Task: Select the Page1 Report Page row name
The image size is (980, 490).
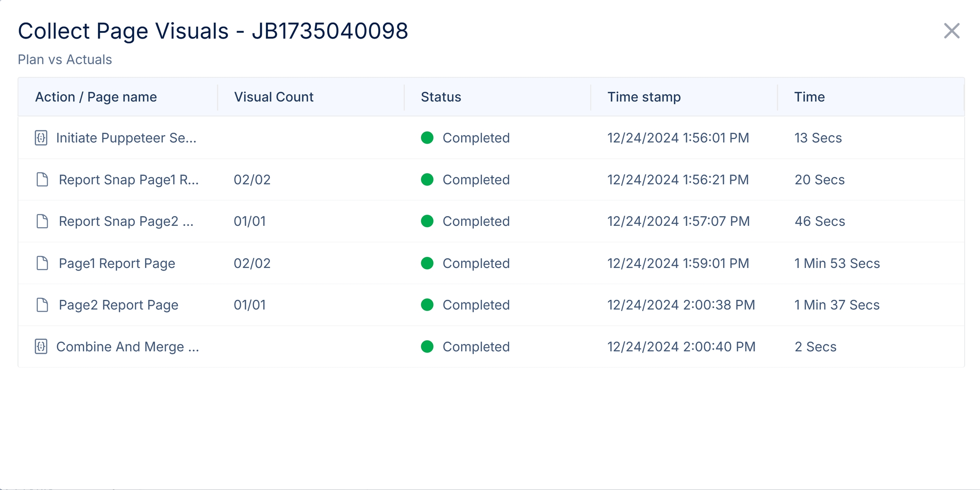Action: 117,263
